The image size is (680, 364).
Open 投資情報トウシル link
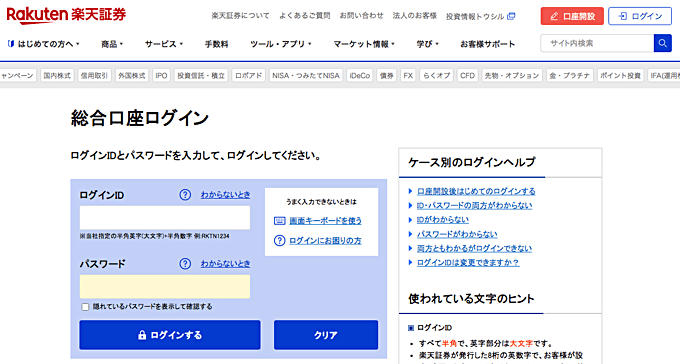[x=475, y=16]
